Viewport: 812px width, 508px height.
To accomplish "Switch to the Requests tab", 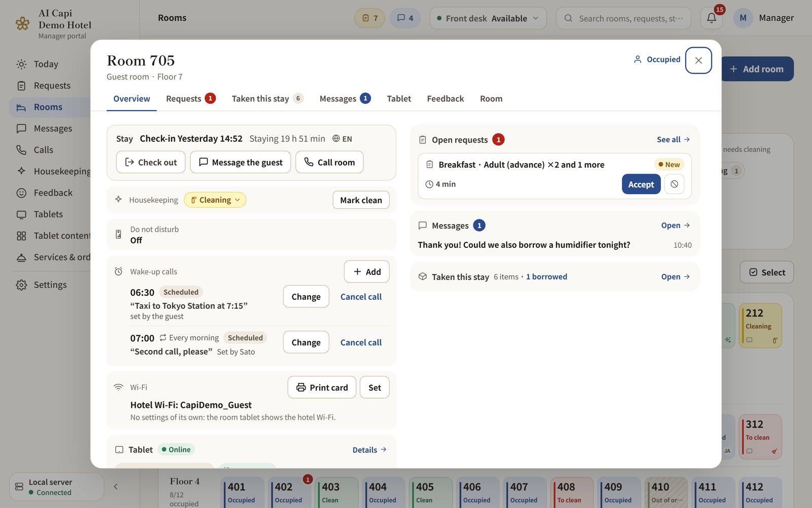I will click(191, 99).
